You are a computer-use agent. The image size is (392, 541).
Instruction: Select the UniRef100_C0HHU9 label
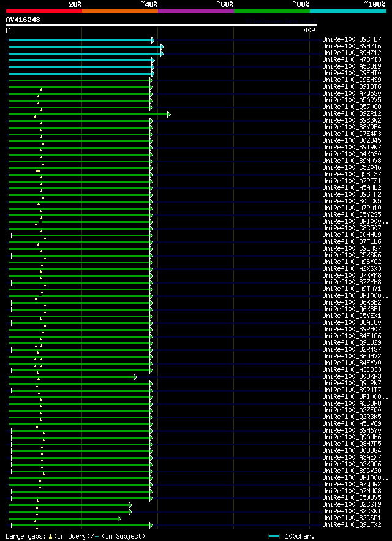(x=352, y=235)
